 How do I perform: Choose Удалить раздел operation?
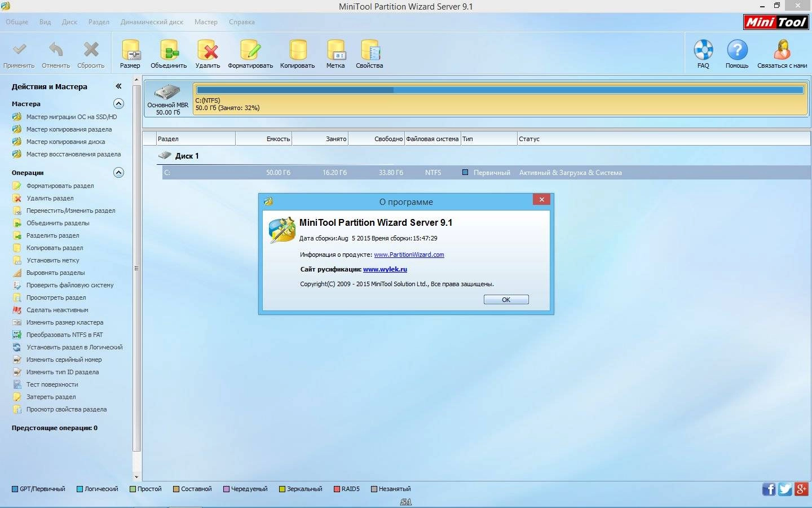tap(50, 198)
